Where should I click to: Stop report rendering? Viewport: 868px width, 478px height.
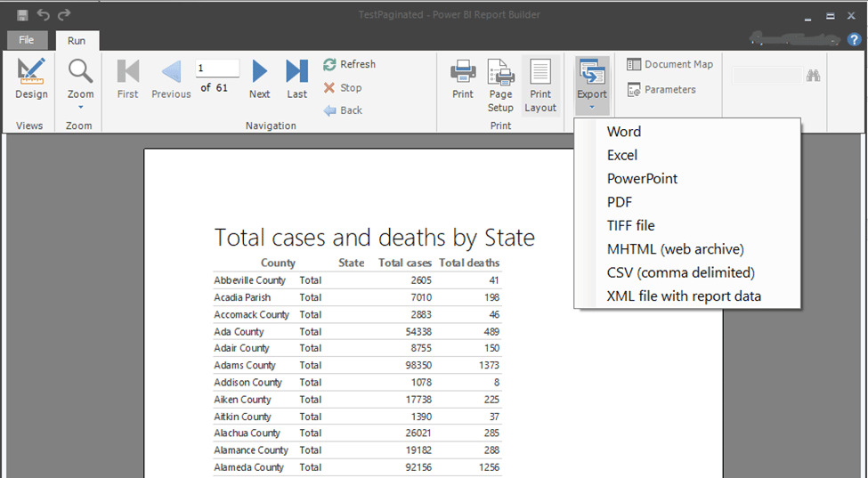343,87
